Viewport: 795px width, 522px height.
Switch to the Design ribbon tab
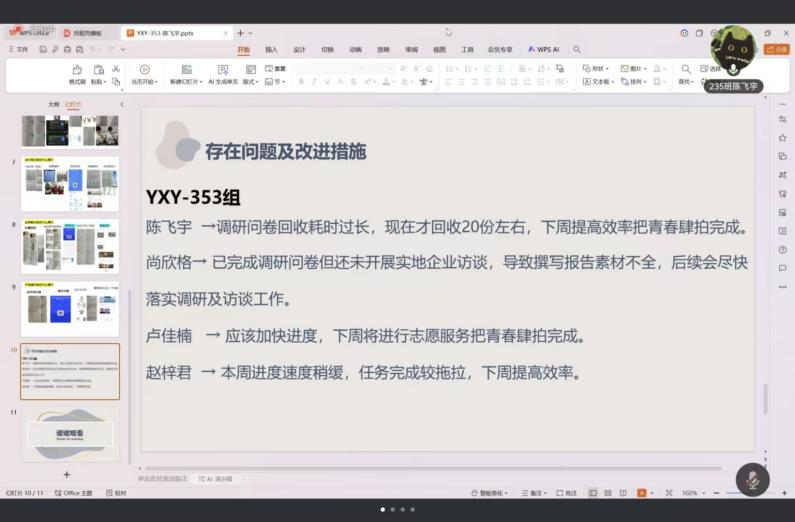click(300, 49)
